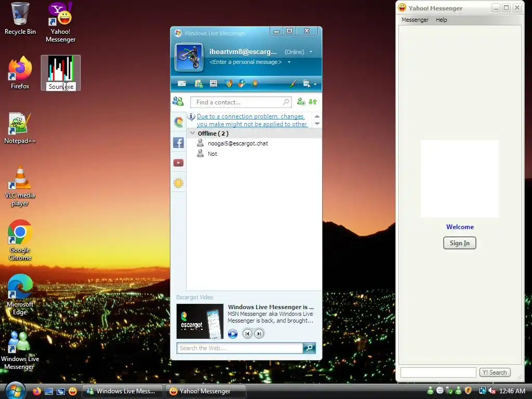The image size is (532, 399).
Task: Go to previous Escargot video
Action: [247, 334]
